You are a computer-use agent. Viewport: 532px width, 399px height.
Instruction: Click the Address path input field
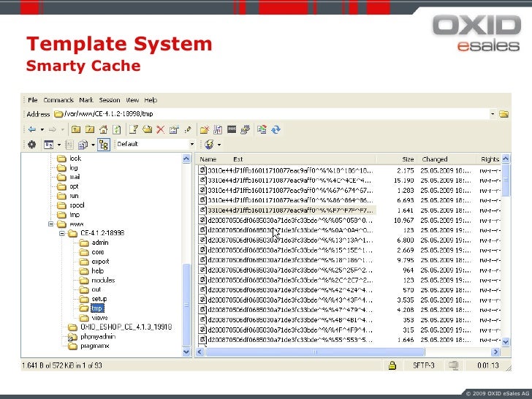(270, 114)
